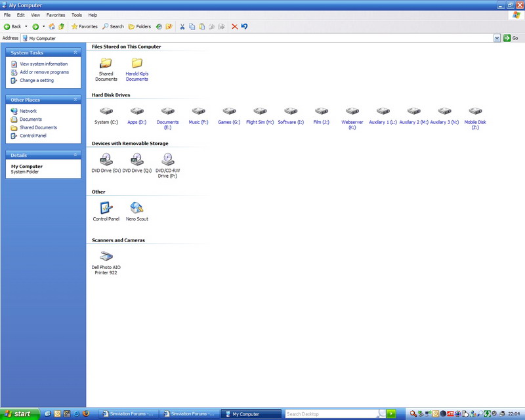Collapse the Other Places panel
The width and height of the screenshot is (525, 420).
[75, 100]
